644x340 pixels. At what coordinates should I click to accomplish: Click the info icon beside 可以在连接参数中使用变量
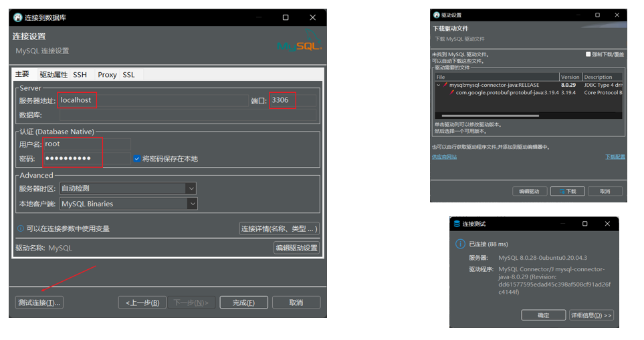coord(21,228)
